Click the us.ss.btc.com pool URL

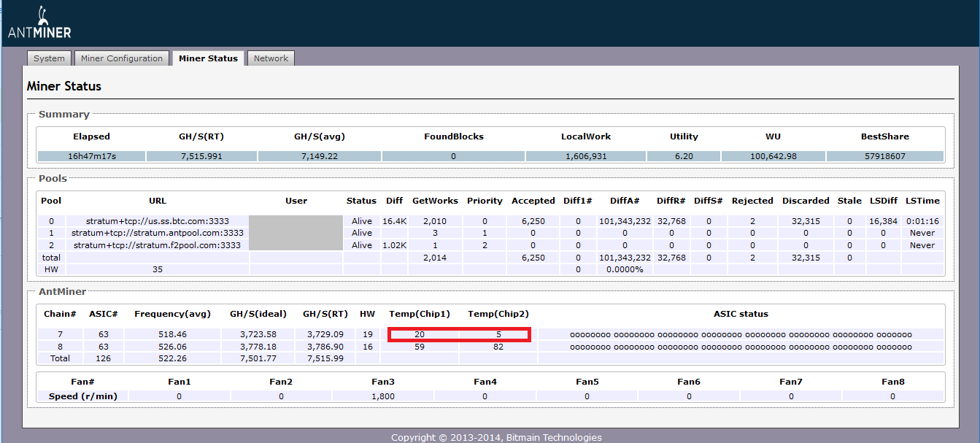click(x=159, y=220)
